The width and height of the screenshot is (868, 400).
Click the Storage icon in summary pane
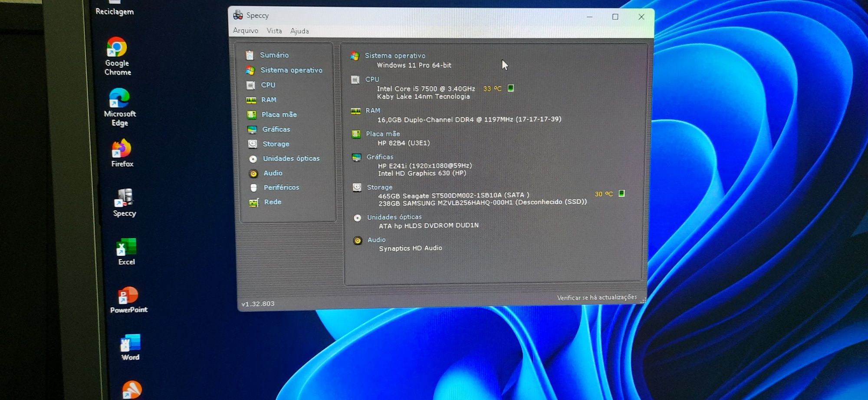357,187
